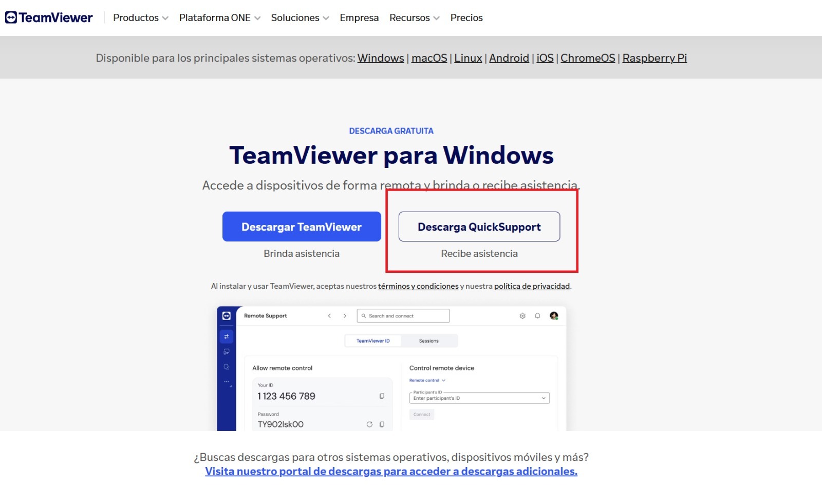This screenshot has height=504, width=822.
Task: Open the settings gear icon in app preview
Action: click(x=522, y=316)
